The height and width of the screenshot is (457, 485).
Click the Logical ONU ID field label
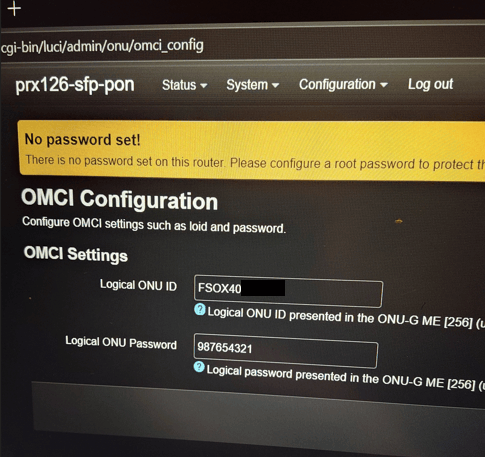(138, 285)
